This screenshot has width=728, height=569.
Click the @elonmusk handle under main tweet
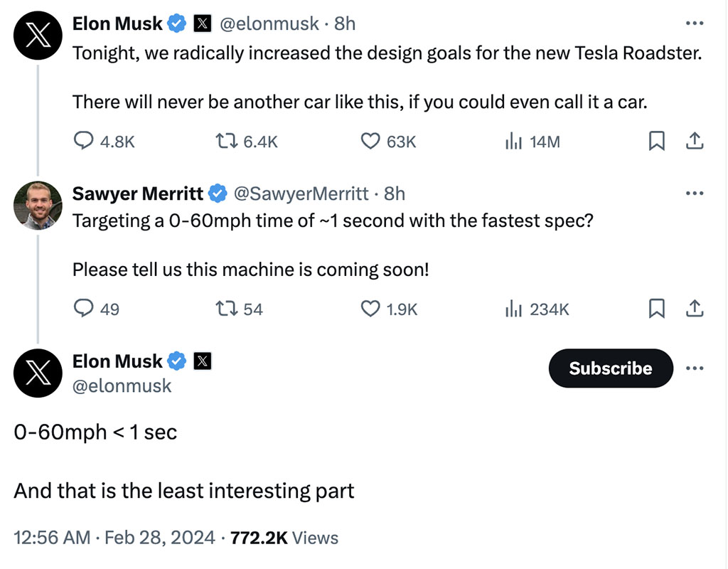click(x=122, y=386)
